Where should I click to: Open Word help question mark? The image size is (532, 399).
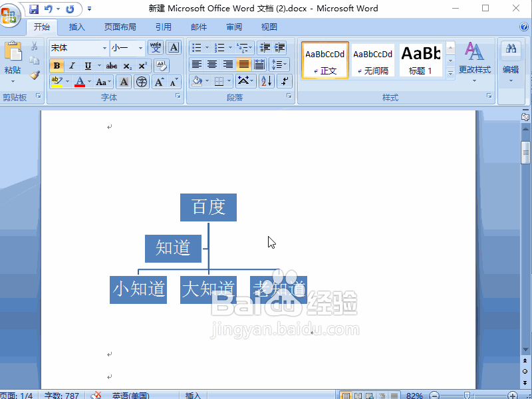click(524, 27)
